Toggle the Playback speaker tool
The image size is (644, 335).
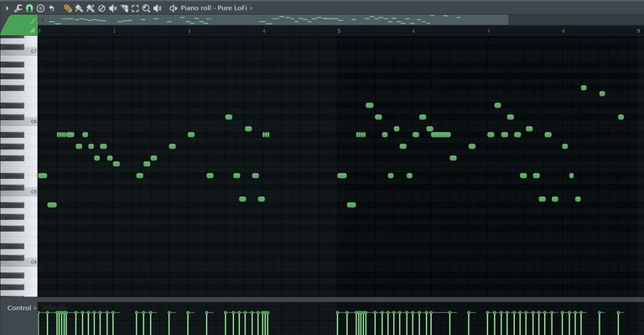[158, 8]
